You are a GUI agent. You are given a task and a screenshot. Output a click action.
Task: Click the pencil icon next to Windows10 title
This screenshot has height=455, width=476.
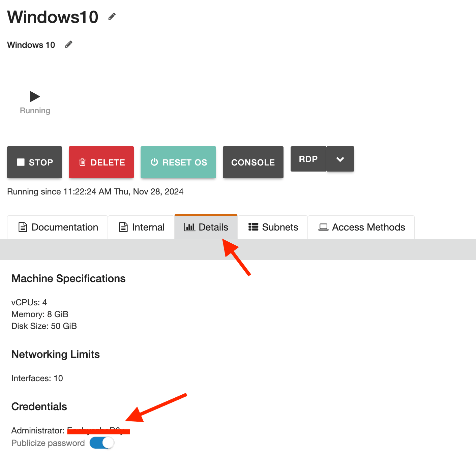(112, 17)
